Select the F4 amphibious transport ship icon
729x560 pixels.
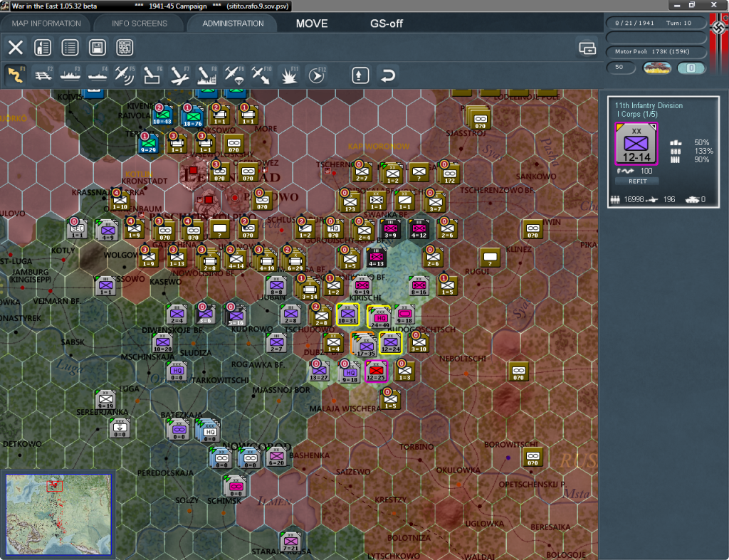click(98, 75)
